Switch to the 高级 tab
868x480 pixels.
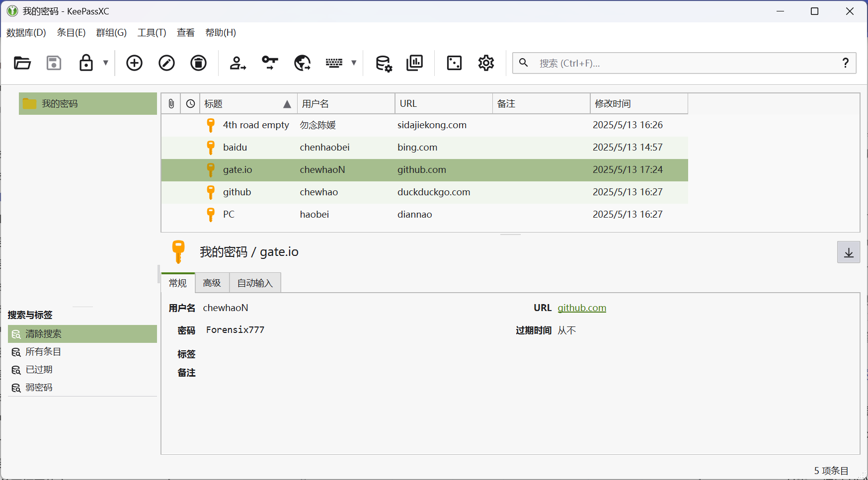pos(212,283)
